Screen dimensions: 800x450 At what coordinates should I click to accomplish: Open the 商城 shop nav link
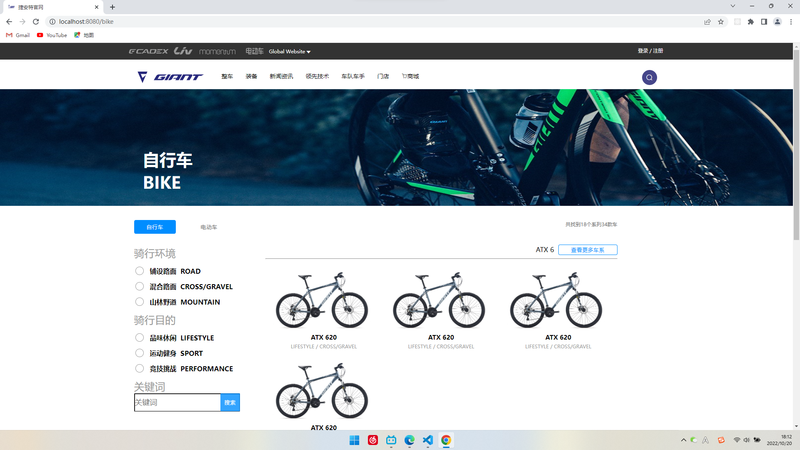click(x=410, y=77)
